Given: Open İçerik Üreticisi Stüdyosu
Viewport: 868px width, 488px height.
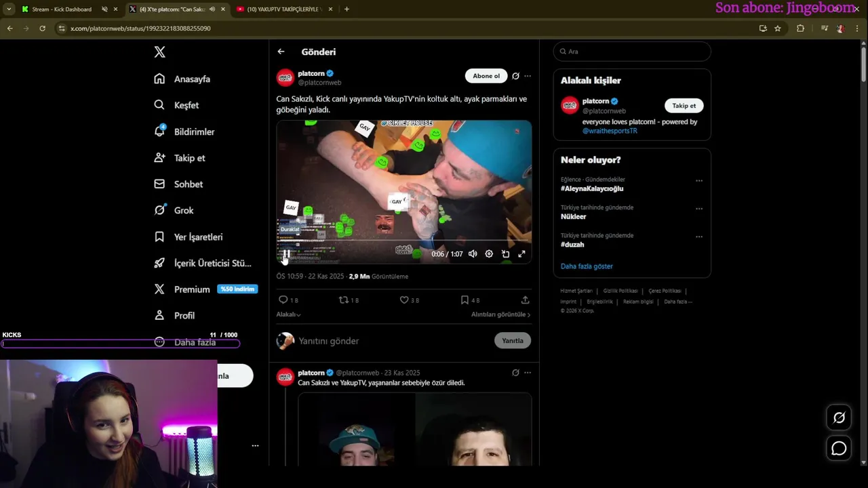Looking at the screenshot, I should (x=203, y=263).
